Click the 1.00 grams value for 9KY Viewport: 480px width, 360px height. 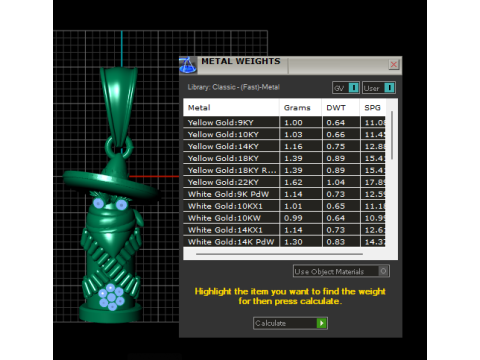pyautogui.click(x=293, y=122)
